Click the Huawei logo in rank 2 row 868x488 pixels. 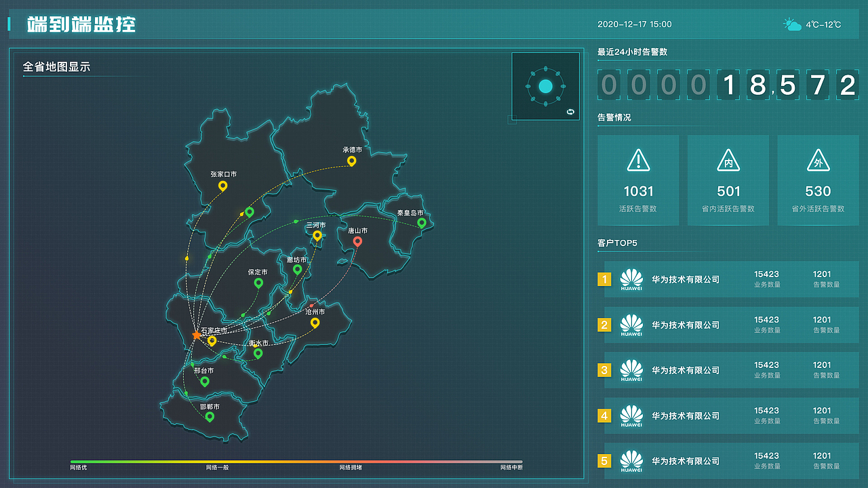click(x=631, y=325)
